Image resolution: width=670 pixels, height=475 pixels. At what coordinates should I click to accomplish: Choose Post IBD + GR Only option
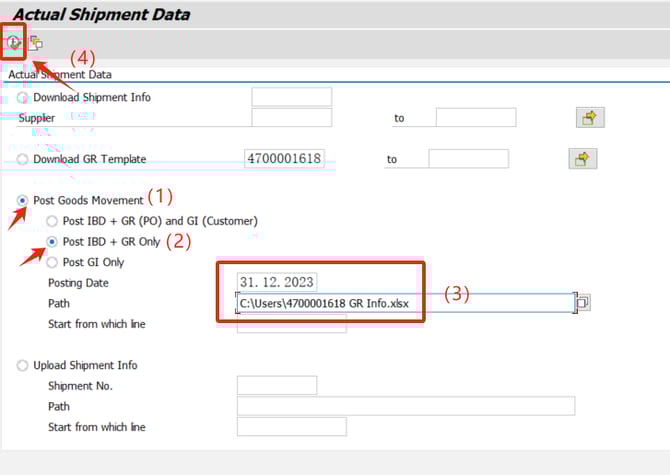(x=53, y=242)
